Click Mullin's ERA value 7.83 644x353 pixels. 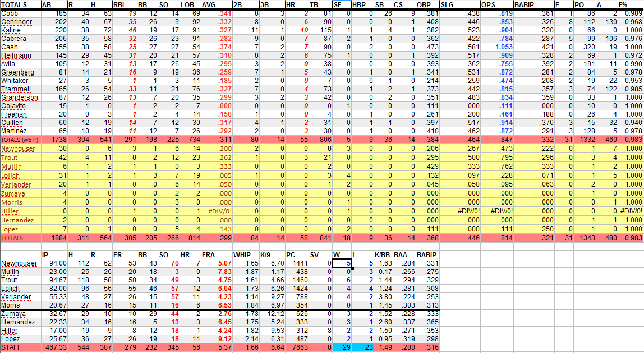[217, 272]
